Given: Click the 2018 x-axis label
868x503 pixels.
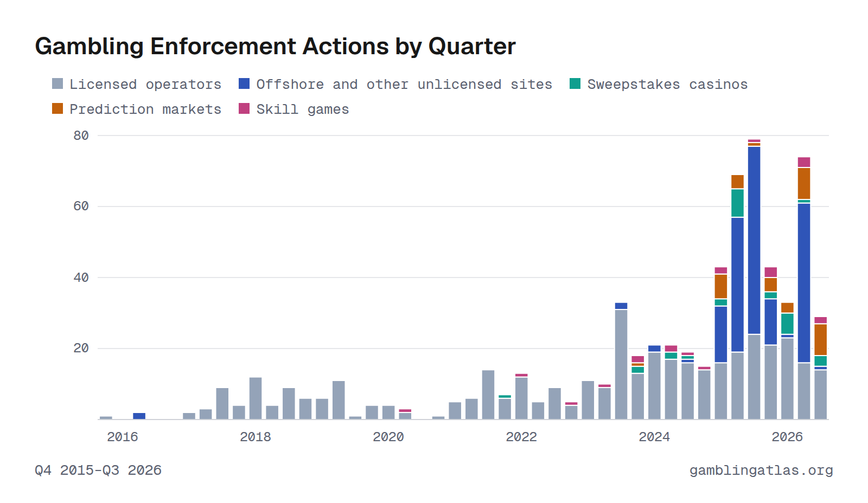Looking at the screenshot, I should pos(256,437).
